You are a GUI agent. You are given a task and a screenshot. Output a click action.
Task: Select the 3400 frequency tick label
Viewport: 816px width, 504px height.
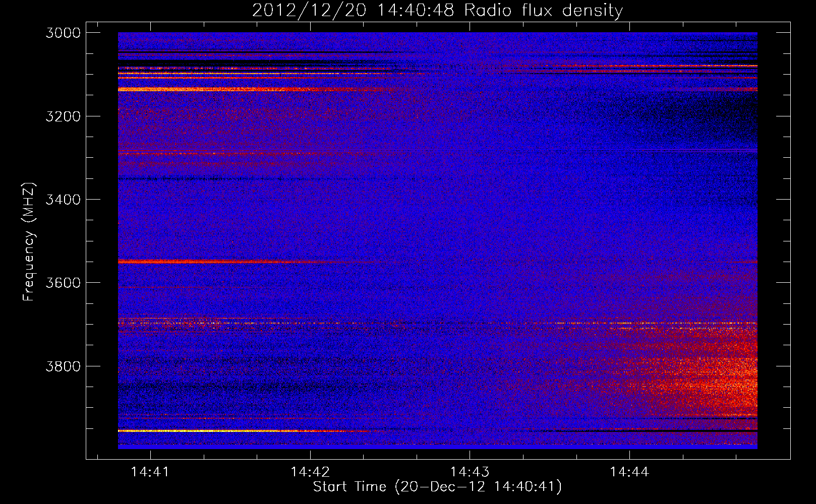point(63,200)
